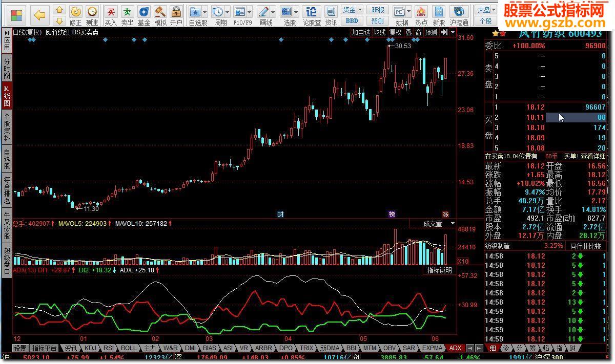Open the 大盘 dropdown
The height and width of the screenshot is (364, 615).
(x=486, y=10)
